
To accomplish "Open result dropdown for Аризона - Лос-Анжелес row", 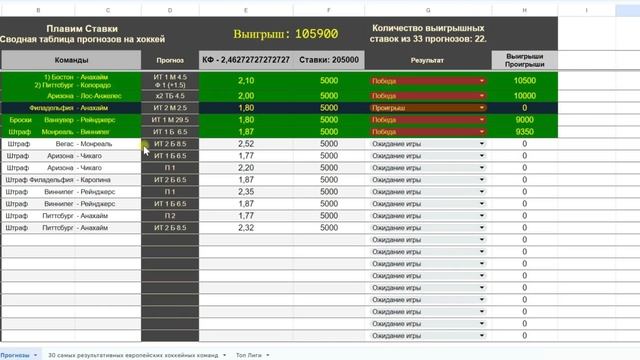I will [482, 96].
